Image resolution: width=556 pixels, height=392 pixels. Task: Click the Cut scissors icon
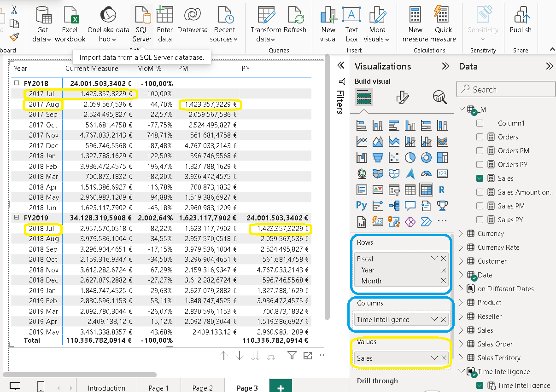[x=14, y=9]
